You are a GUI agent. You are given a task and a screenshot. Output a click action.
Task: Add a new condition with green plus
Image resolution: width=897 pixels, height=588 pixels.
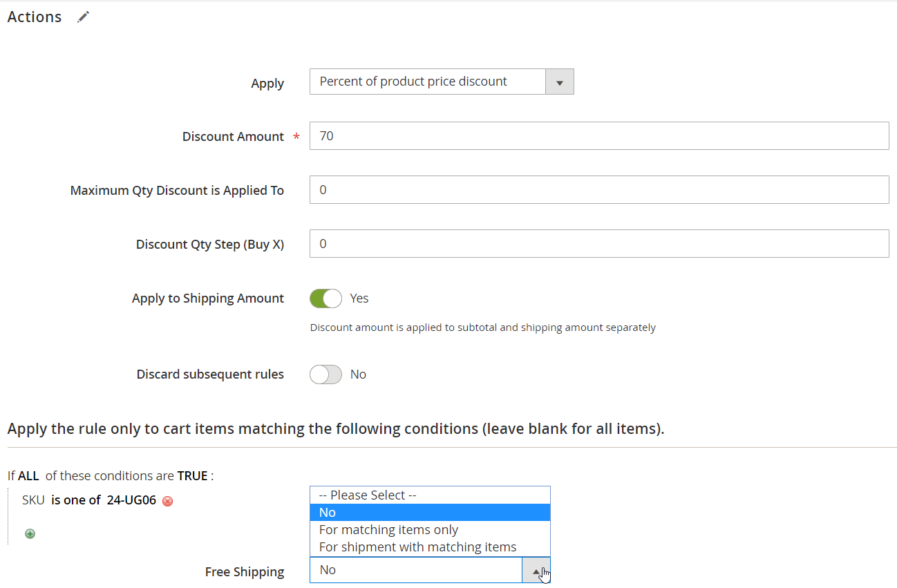coord(30,533)
